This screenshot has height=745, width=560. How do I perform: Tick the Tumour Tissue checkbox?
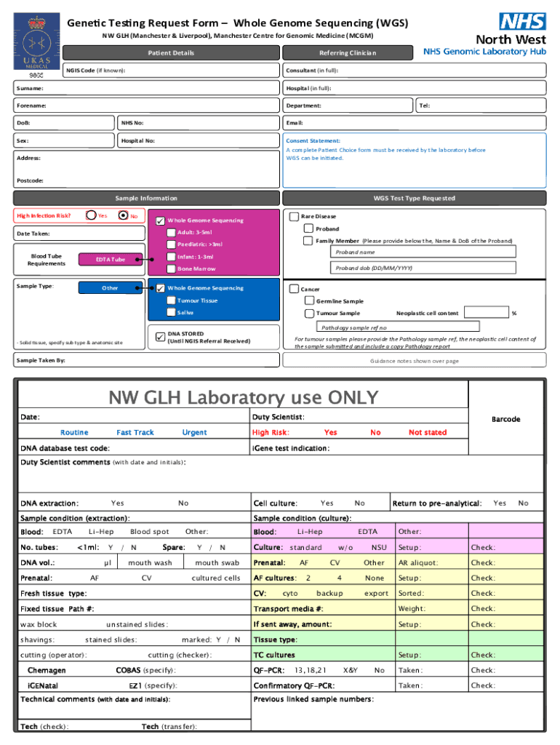pyautogui.click(x=171, y=300)
